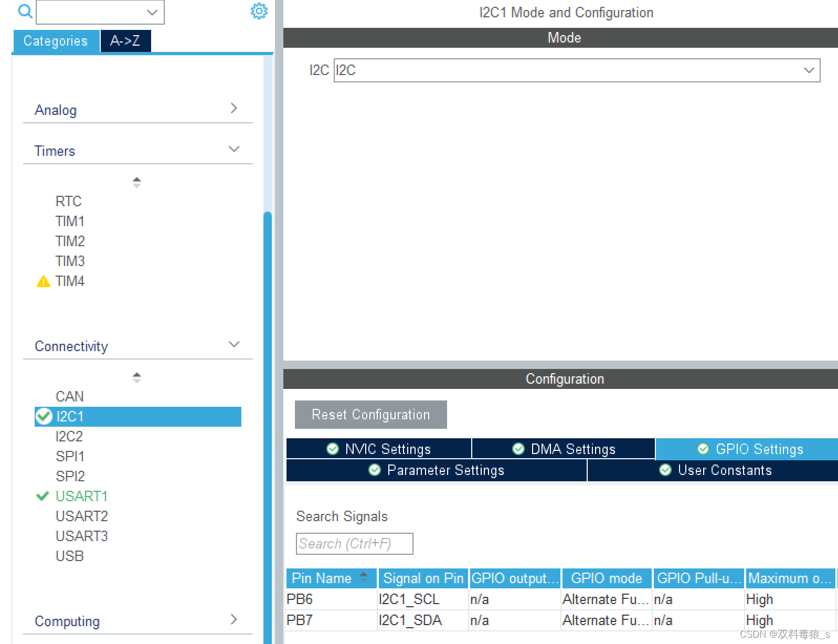838x644 pixels.
Task: Select TIM4 peripheral
Action: pos(70,281)
